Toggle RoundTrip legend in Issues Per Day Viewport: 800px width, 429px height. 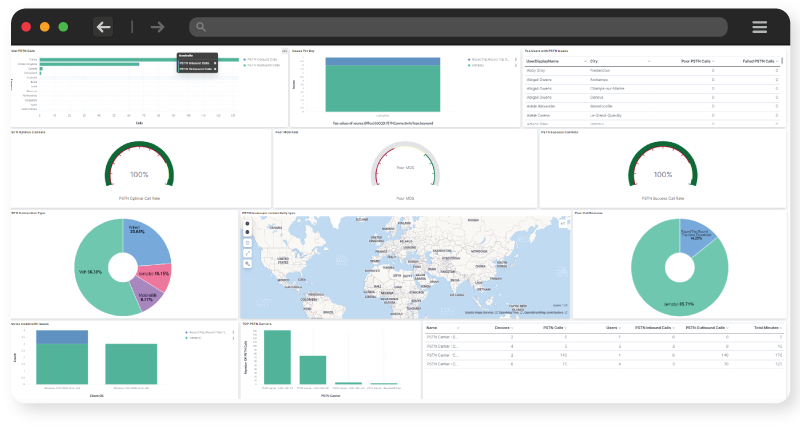488,60
